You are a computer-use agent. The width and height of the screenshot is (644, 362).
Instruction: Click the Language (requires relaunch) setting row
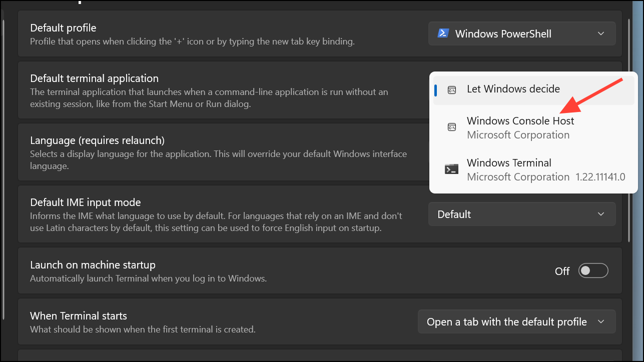coord(200,152)
